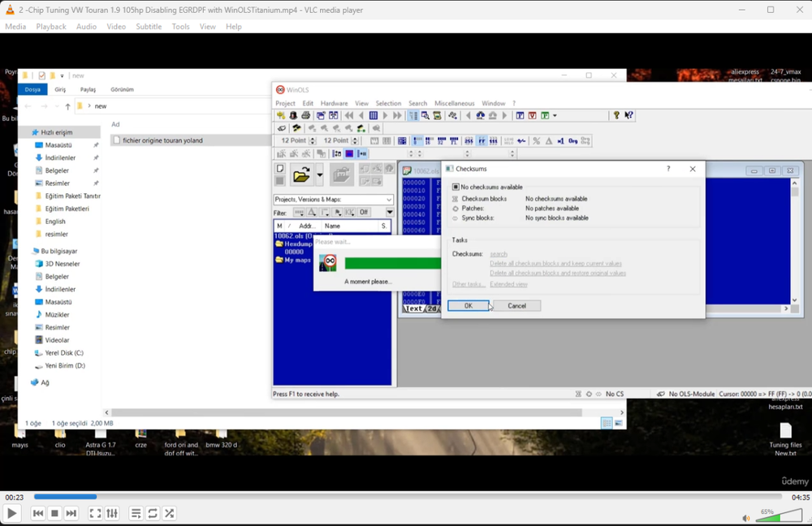This screenshot has height=526, width=812.
Task: Toggle the FF display mode button
Action: pos(481,141)
